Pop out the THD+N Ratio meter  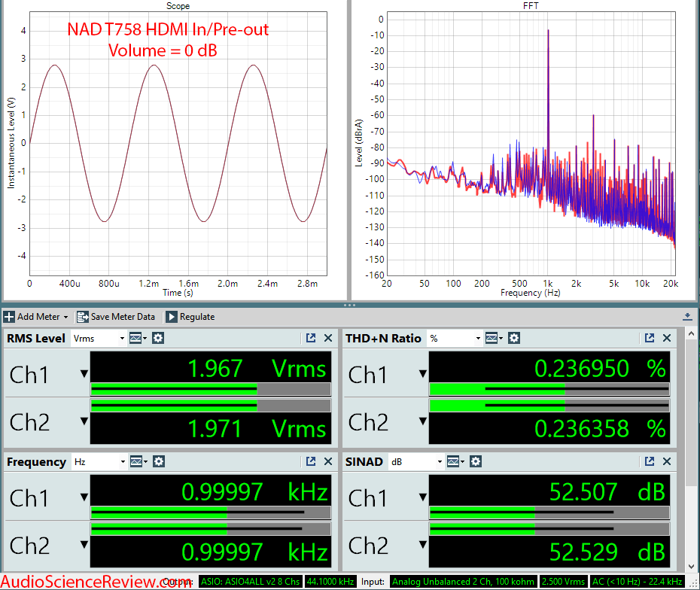(650, 339)
